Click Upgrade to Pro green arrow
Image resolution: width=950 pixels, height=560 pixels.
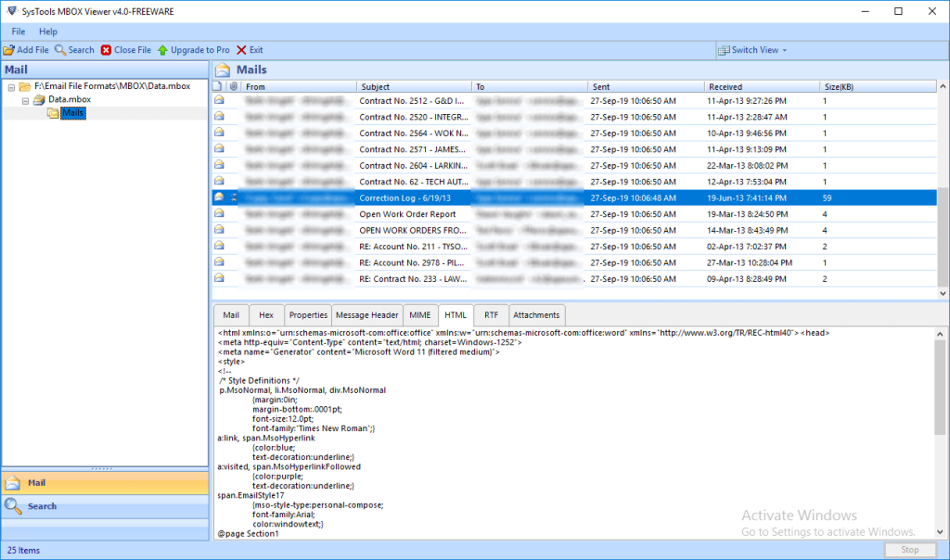162,50
